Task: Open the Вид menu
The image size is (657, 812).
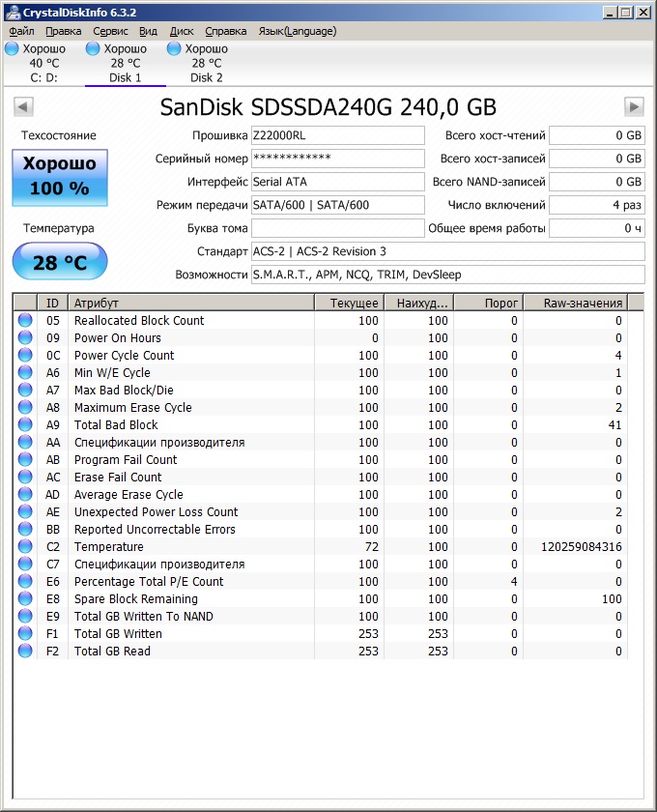Action: [148, 32]
